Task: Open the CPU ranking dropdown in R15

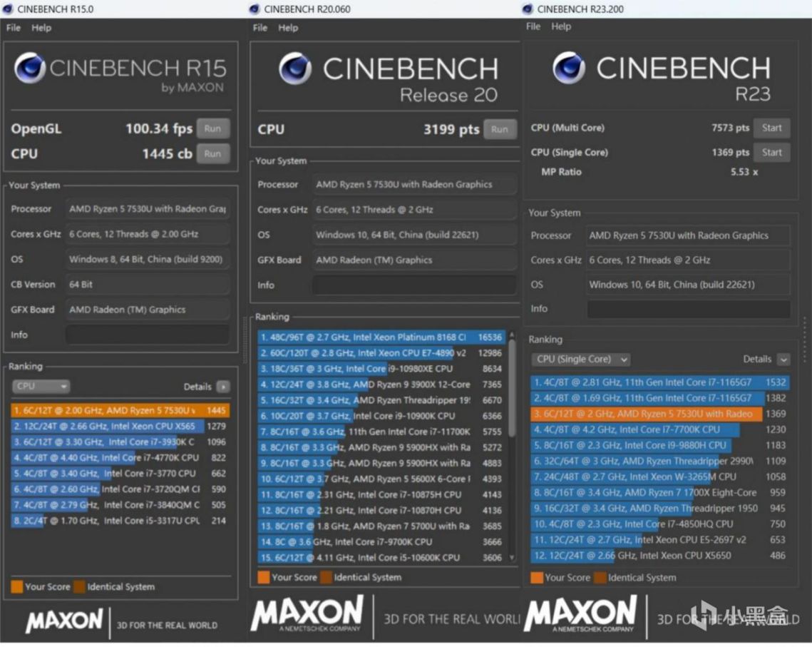Action: pyautogui.click(x=41, y=386)
